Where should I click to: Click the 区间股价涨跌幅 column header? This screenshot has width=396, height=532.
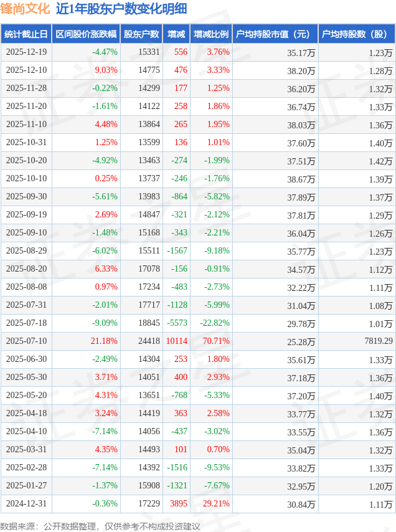(85, 34)
